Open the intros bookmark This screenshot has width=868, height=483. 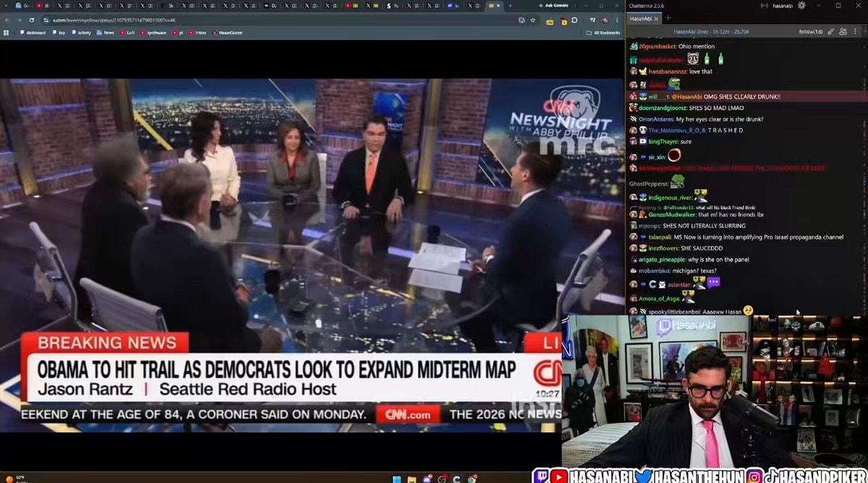click(197, 33)
